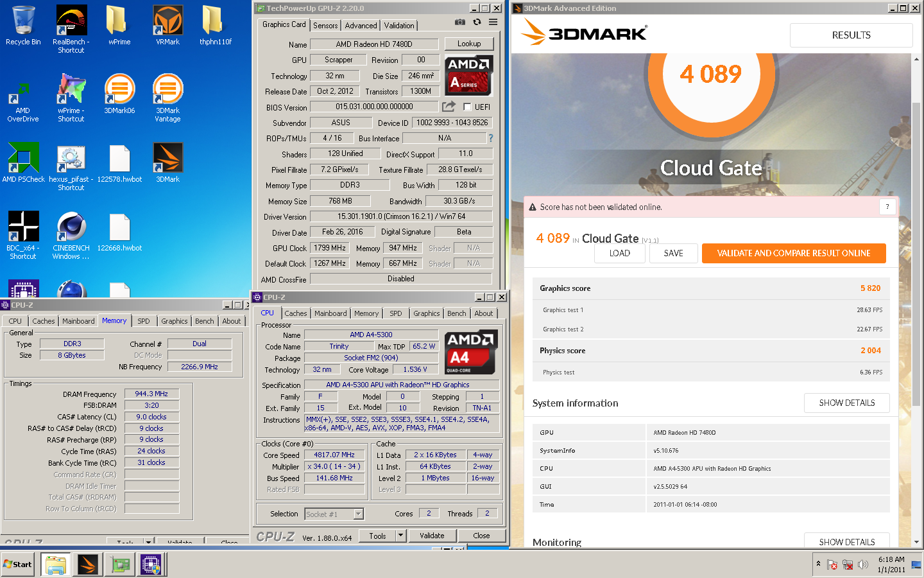Launch BDC_x64 shortcut icon
Image resolution: width=924 pixels, height=578 pixels.
(23, 236)
